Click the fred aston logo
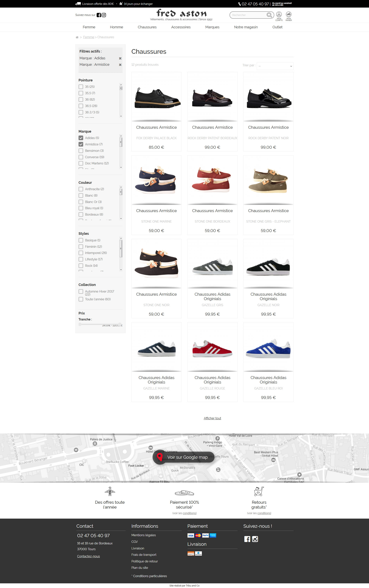Screen dimensions: 369x588 181,13
